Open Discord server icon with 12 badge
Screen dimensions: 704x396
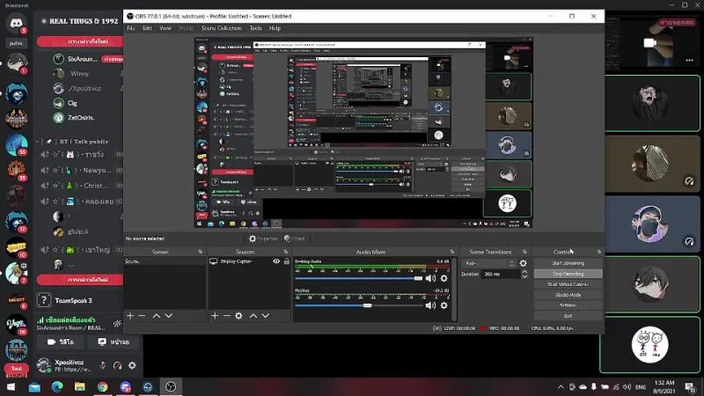click(x=17, y=221)
